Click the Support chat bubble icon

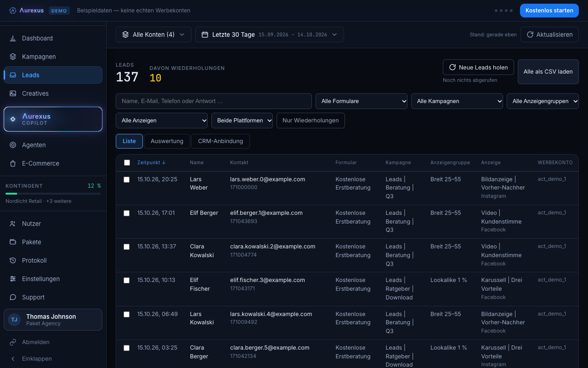[x=13, y=297]
